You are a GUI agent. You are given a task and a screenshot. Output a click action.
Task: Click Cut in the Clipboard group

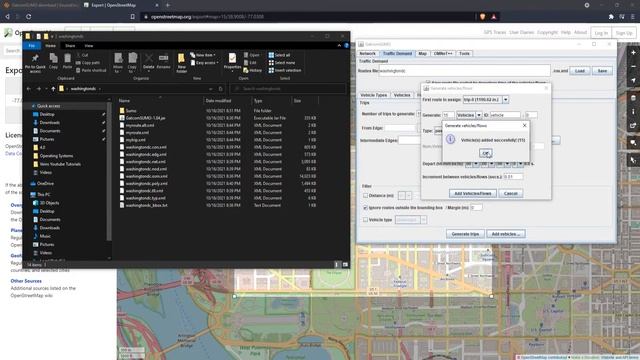[x=82, y=55]
